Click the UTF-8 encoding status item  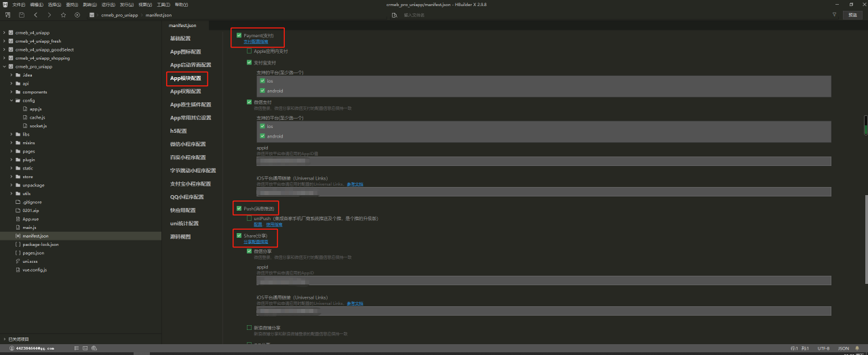(x=823, y=348)
